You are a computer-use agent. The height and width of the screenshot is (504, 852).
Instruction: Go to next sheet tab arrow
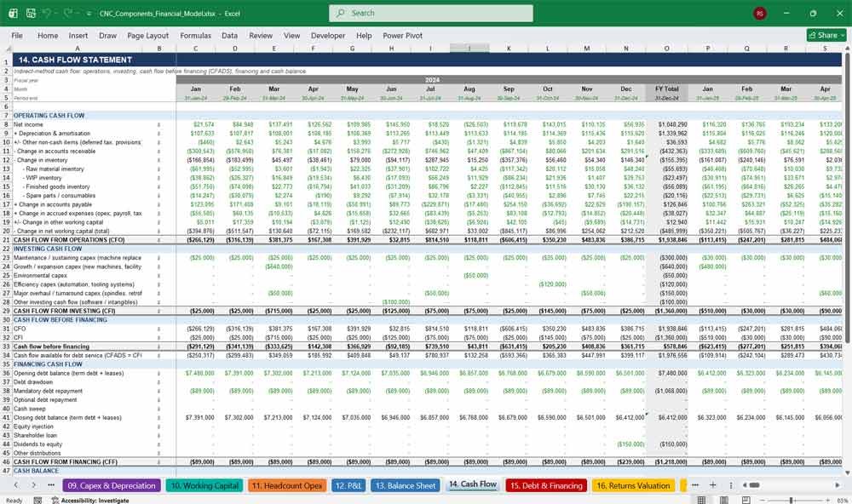[34, 485]
